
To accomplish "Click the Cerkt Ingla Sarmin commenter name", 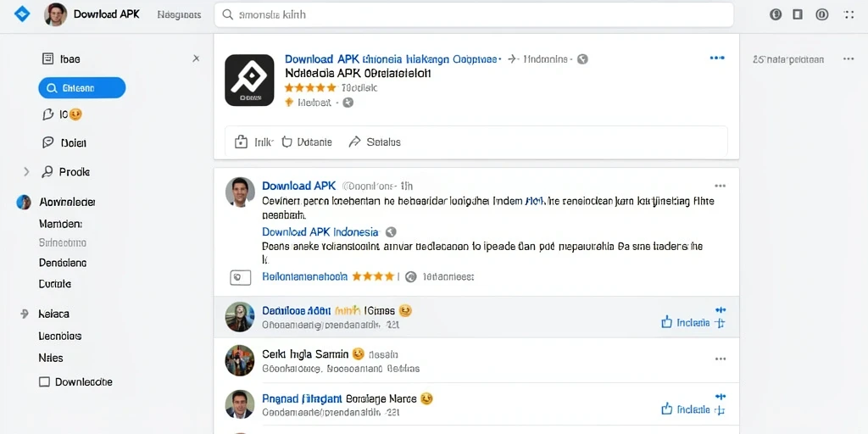I will 305,353.
